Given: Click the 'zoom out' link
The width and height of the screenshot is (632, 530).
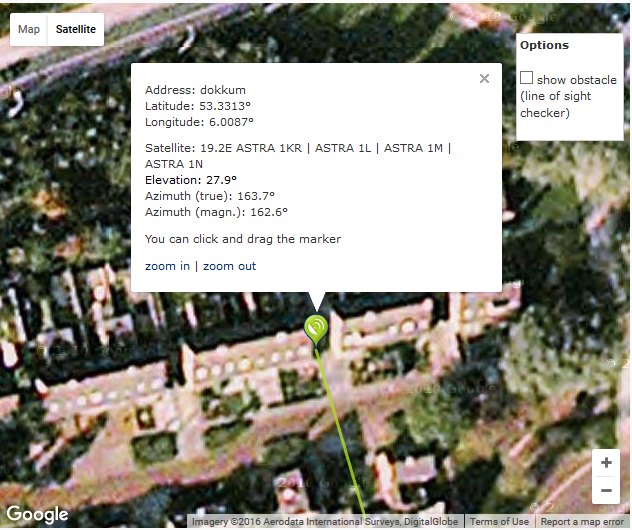Looking at the screenshot, I should click(x=229, y=266).
